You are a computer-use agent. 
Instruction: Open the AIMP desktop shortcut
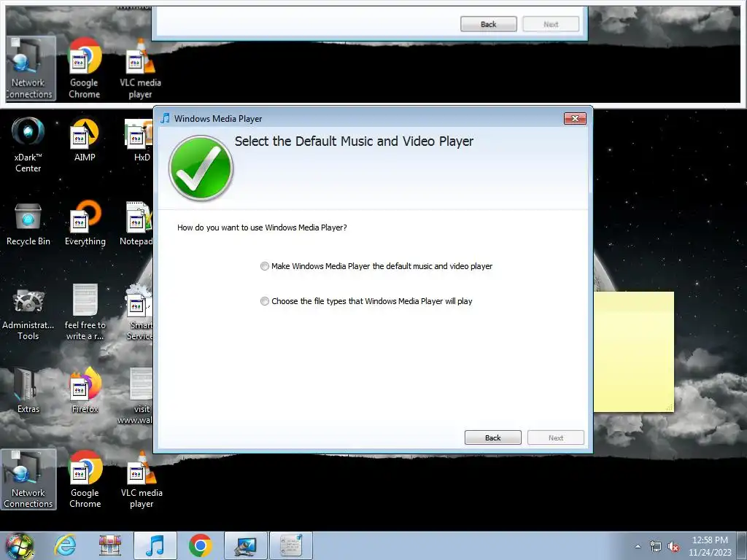(x=85, y=139)
